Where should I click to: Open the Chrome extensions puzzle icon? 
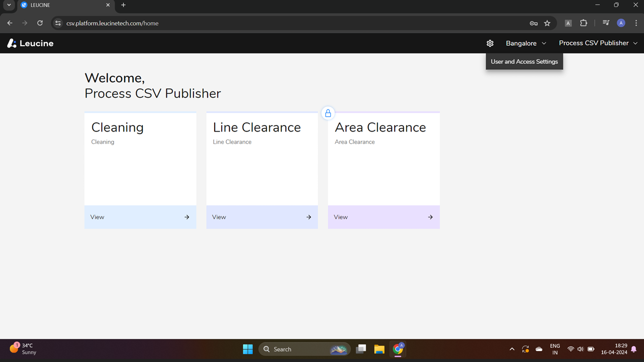click(584, 23)
